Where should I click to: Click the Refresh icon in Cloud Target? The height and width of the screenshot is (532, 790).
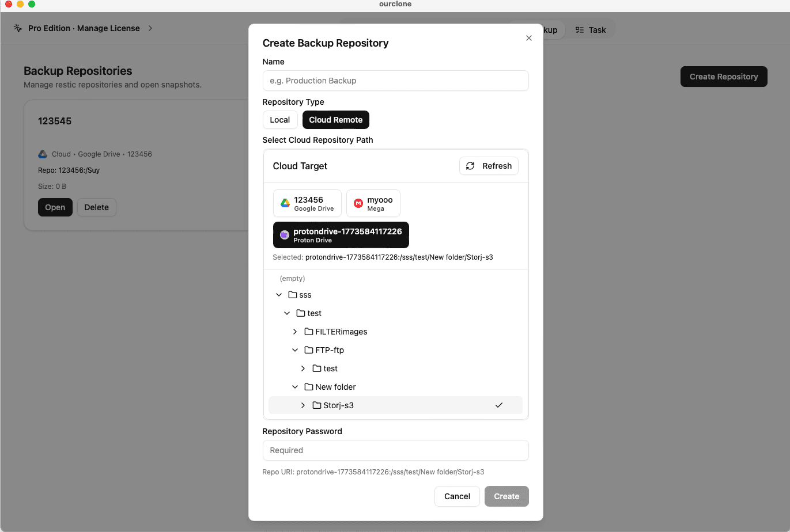470,166
